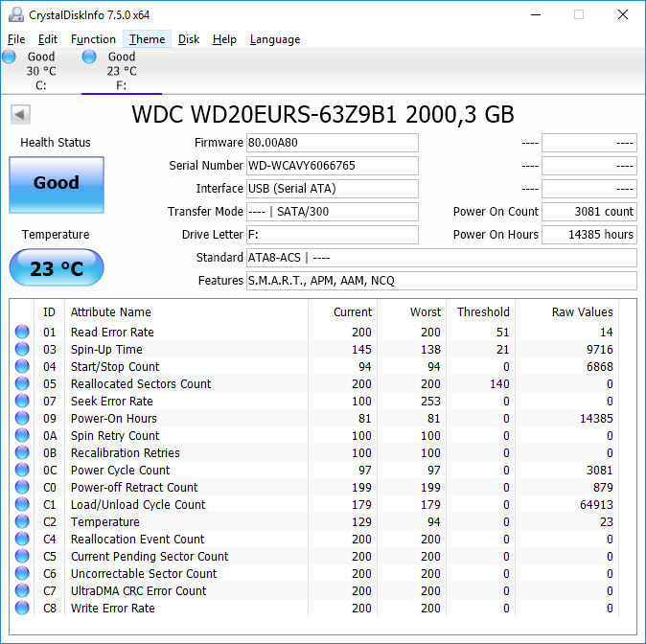Minimize the CrystalDiskInfo window
The image size is (646, 644).
pos(536,14)
